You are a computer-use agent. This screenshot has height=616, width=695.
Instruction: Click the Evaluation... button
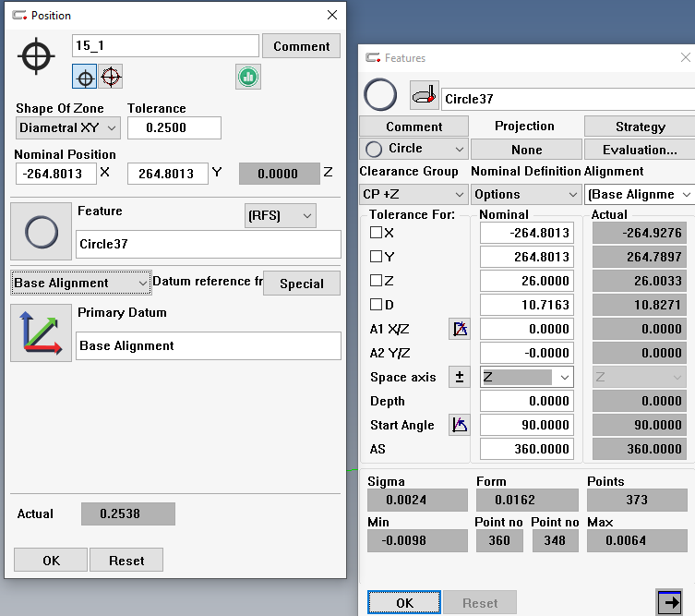[639, 150]
